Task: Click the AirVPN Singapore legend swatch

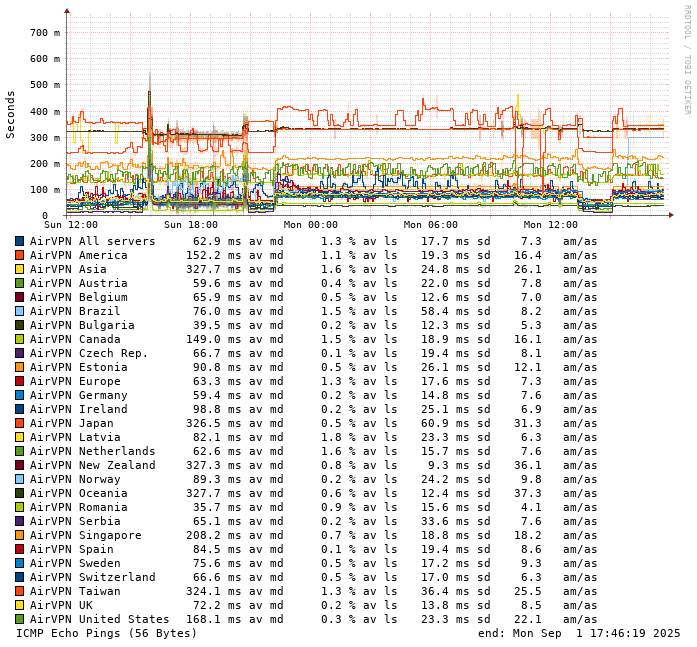Action: point(20,535)
